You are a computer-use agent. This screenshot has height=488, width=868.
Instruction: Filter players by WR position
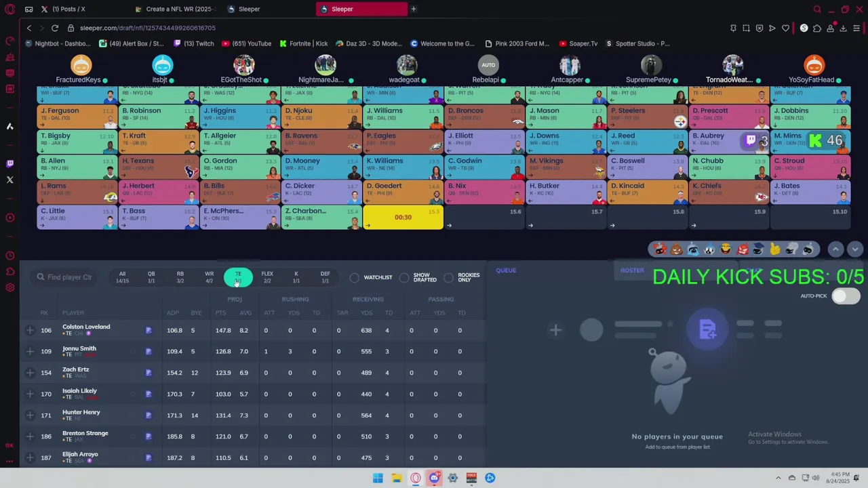(210, 277)
